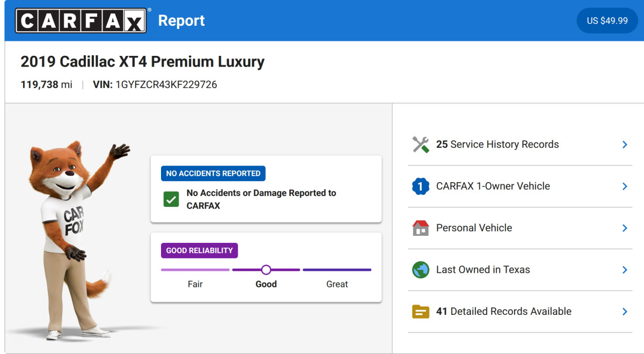Open the Last Owned in Texas chevron
Viewport: 644px width, 354px height.
tap(625, 270)
